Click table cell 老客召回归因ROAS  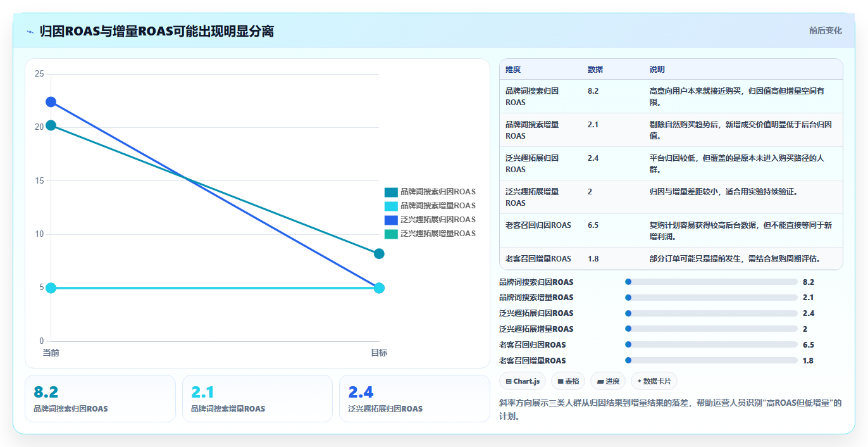[x=538, y=225]
